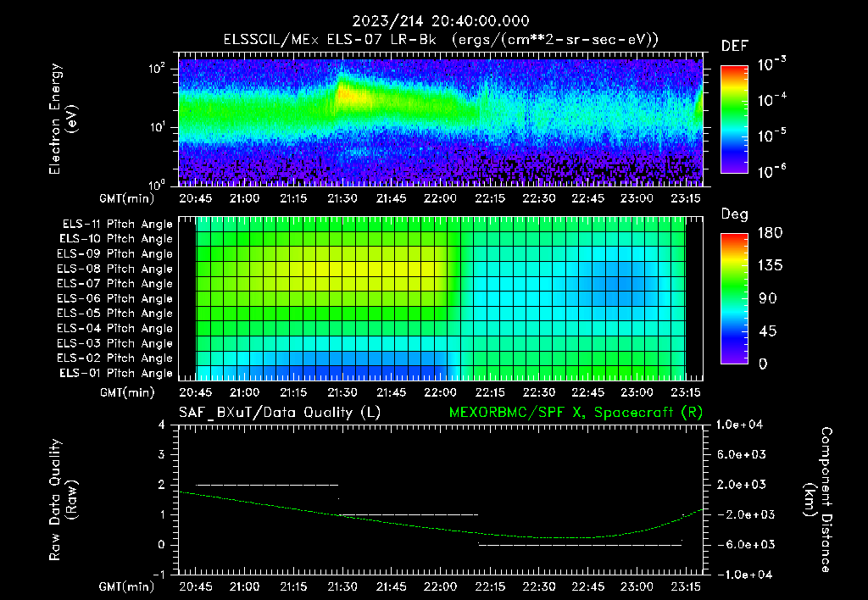This screenshot has height=600, width=868.
Task: Click the 10^2 tick on Electron Energy axis
Action: (157, 69)
